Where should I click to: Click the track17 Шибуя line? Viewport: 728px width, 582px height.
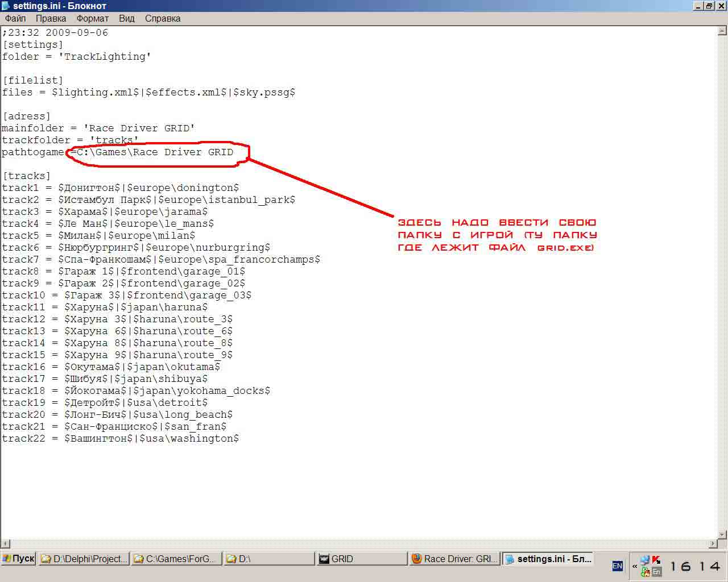click(x=105, y=379)
